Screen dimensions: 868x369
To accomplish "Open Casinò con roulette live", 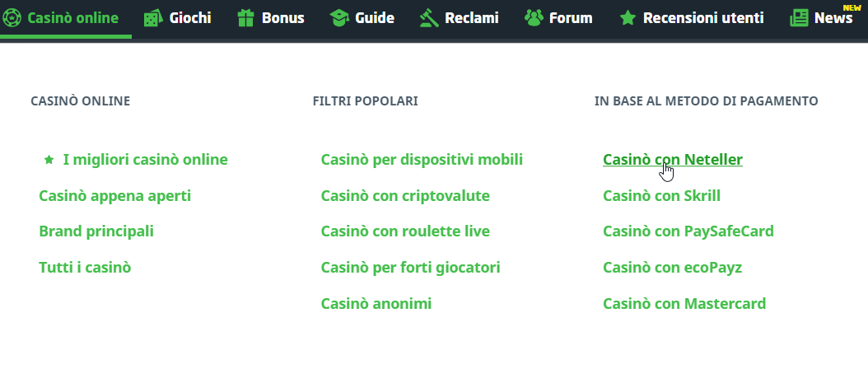I will pyautogui.click(x=405, y=231).
